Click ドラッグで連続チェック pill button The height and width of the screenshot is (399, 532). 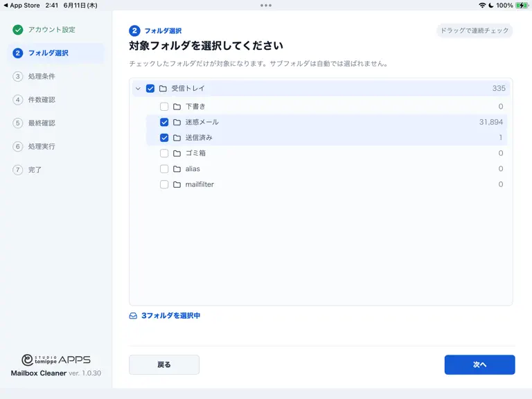pyautogui.click(x=475, y=31)
